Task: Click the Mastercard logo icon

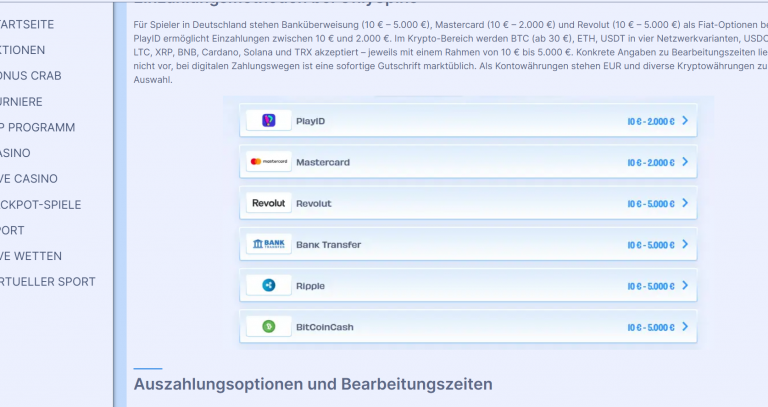Action: point(268,162)
